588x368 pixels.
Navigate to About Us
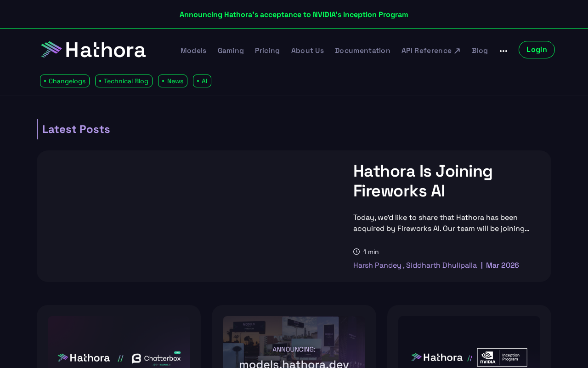tap(307, 51)
